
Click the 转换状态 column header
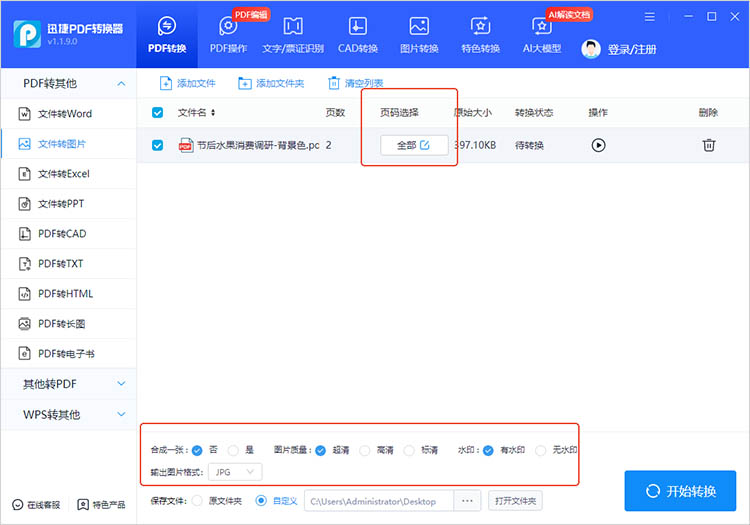(534, 112)
